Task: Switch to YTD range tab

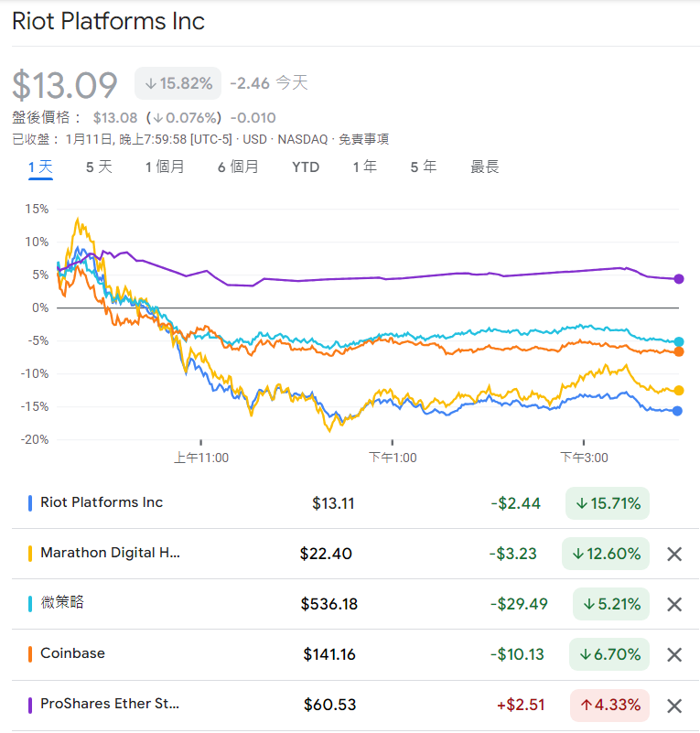Action: (306, 167)
